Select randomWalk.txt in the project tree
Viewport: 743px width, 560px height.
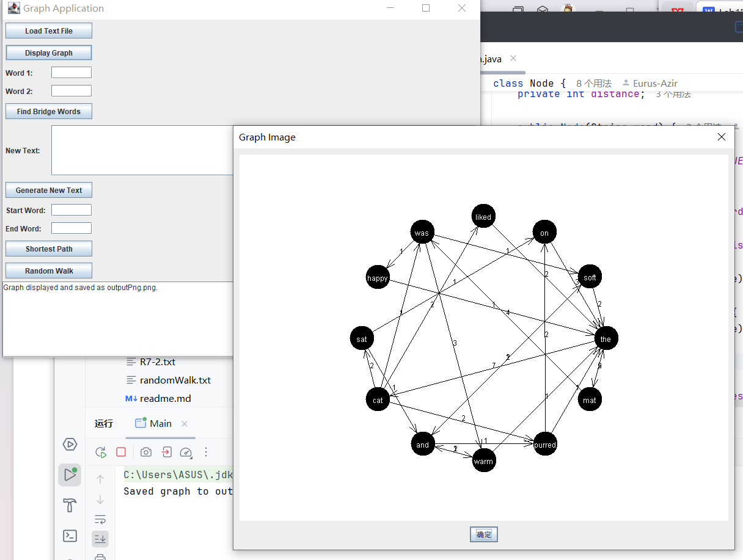(x=168, y=380)
